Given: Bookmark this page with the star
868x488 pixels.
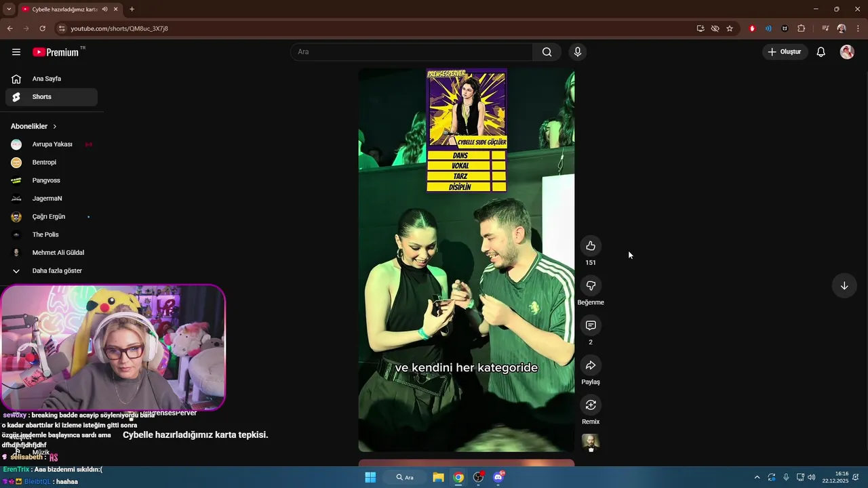Looking at the screenshot, I should [730, 28].
